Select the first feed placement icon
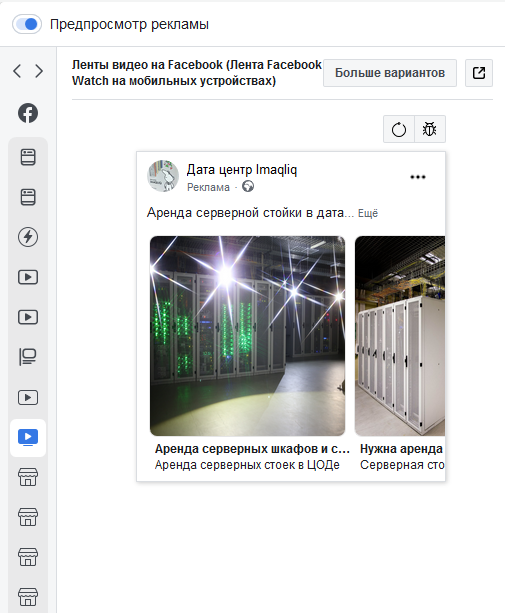Viewport: 505px width, 613px height. click(28, 157)
